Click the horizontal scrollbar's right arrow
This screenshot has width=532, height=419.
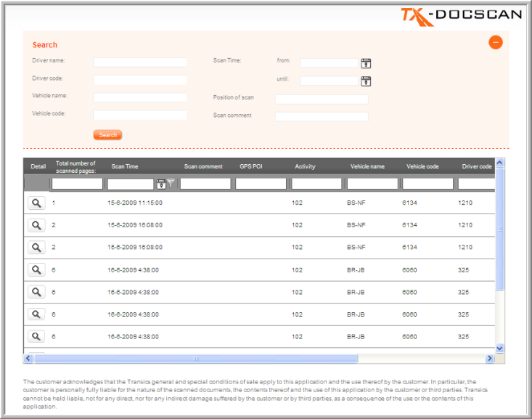click(x=491, y=359)
